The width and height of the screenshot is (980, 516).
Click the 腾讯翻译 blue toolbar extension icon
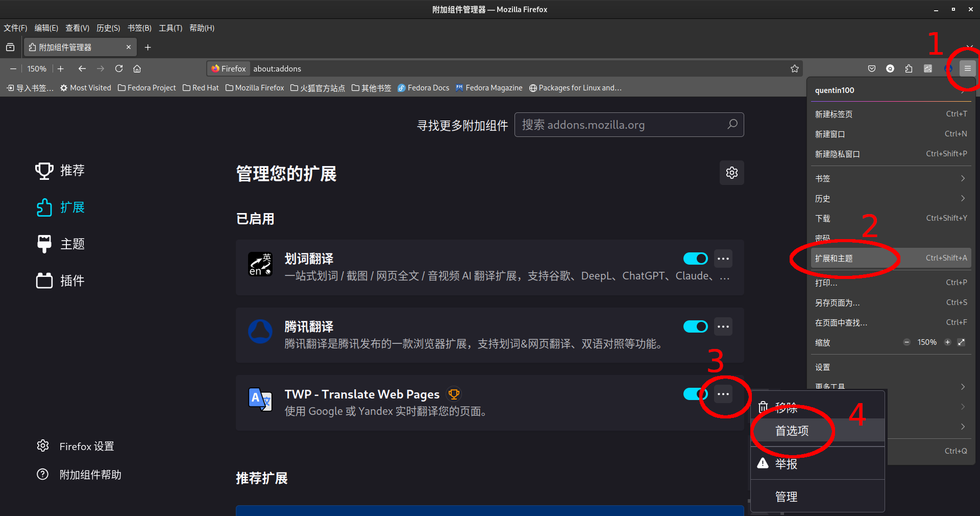tap(948, 68)
